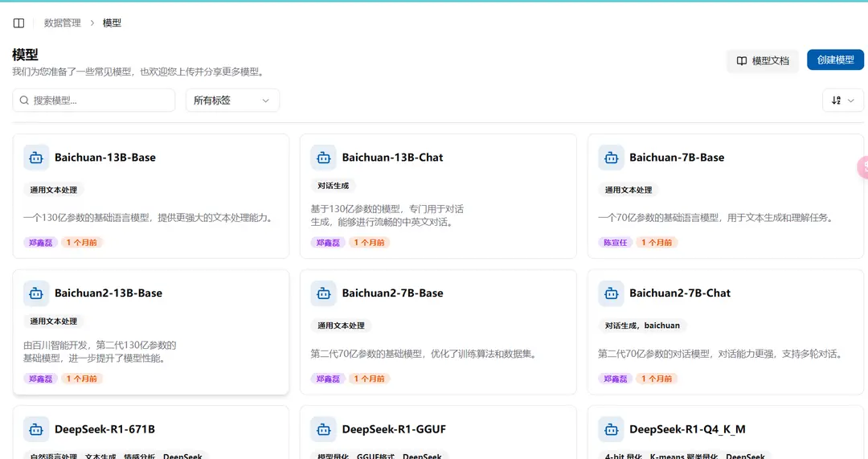868x459 pixels.
Task: Open the Baichuan-13B-Chat model title
Action: 392,158
